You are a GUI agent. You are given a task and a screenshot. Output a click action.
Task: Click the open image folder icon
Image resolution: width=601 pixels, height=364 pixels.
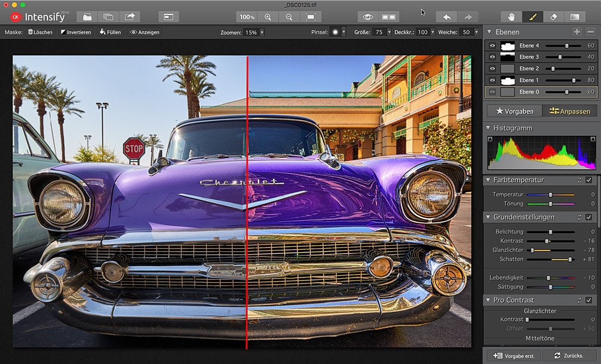click(x=87, y=17)
